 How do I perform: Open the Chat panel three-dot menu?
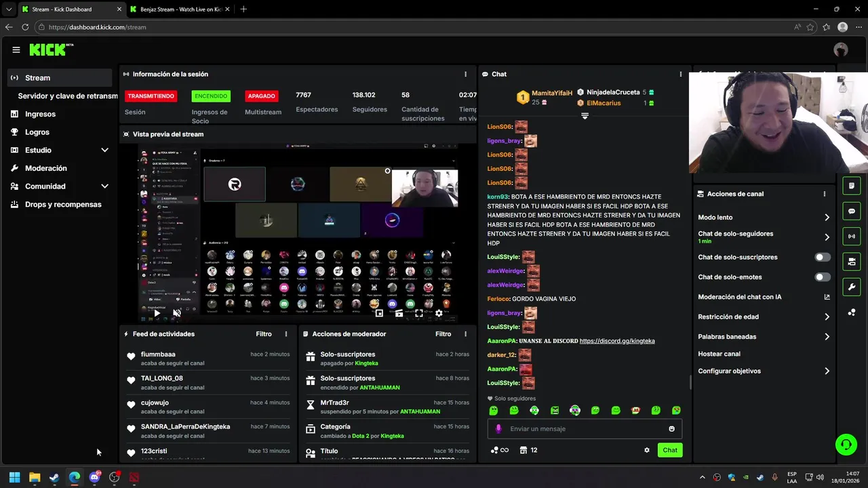tap(681, 74)
